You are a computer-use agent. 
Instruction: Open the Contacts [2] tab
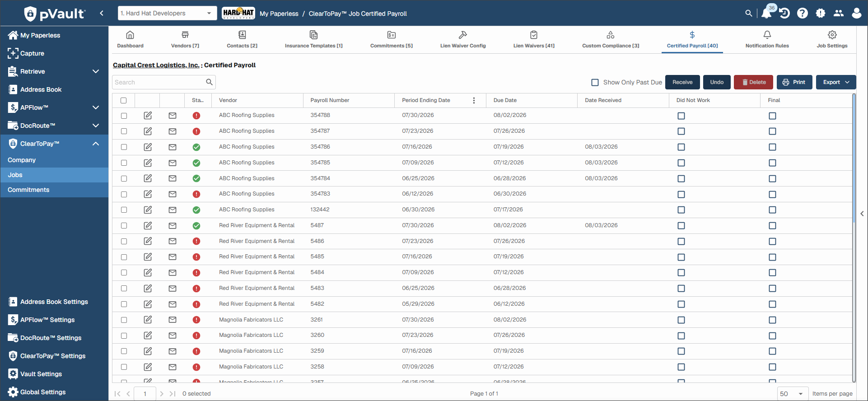click(x=242, y=39)
